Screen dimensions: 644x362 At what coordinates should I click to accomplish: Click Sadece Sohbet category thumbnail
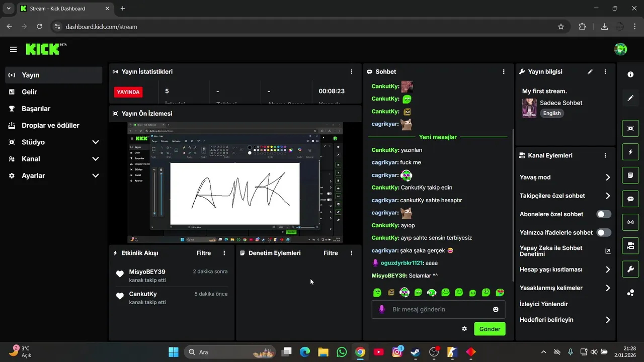pos(529,108)
